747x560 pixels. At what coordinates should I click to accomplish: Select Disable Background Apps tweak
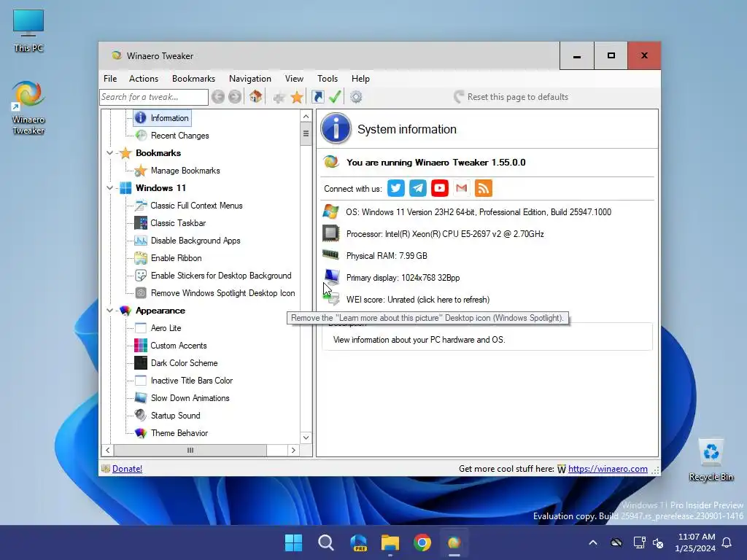coord(196,241)
